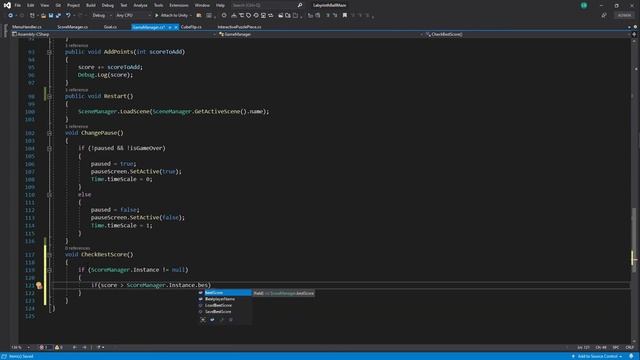Click the notifications bell icon

tap(631, 356)
